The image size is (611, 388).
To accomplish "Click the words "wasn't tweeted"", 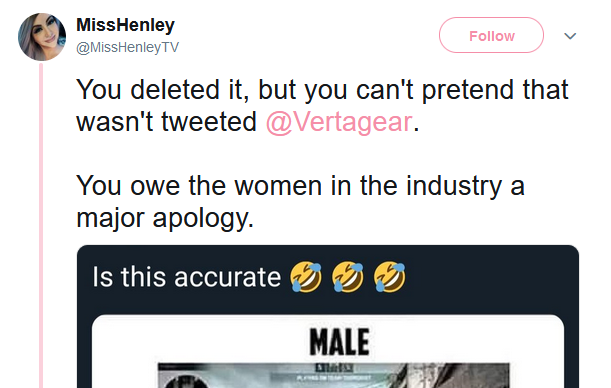I will pos(166,122).
